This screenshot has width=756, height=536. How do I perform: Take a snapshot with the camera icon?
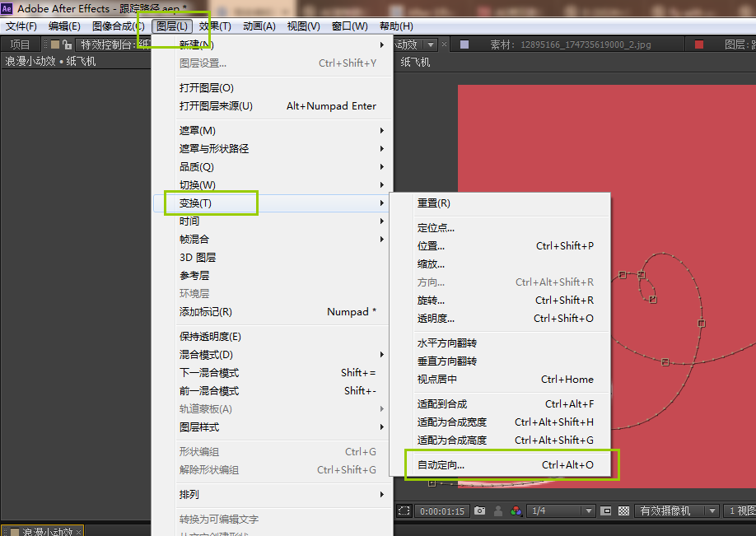point(480,510)
